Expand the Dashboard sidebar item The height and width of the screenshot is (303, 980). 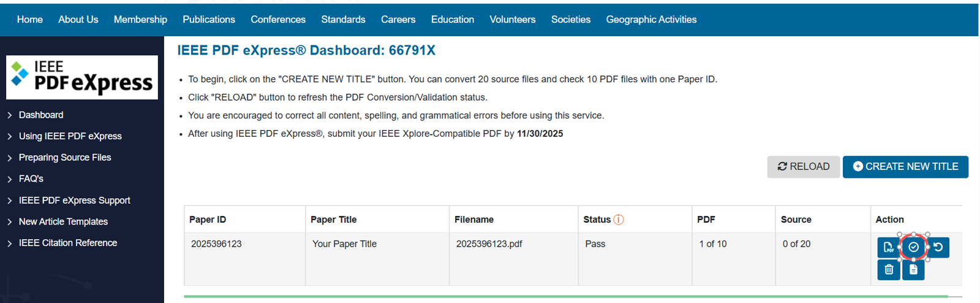tap(41, 115)
